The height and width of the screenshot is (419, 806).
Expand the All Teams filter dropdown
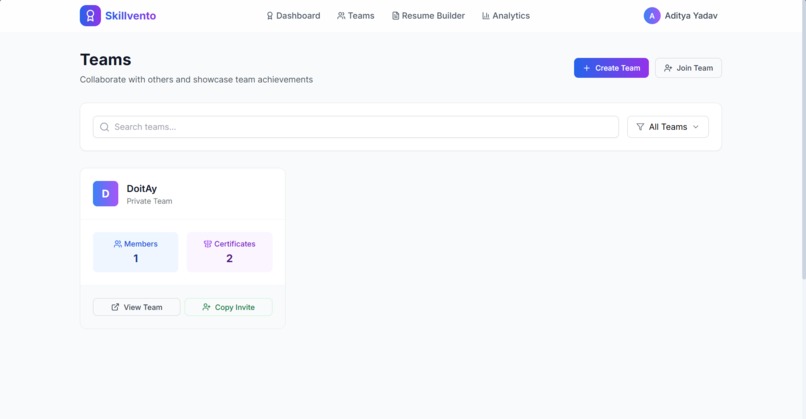coord(668,127)
